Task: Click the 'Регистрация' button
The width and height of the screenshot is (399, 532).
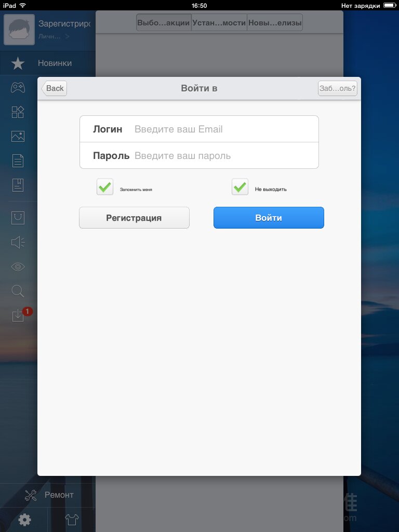Action: click(134, 218)
